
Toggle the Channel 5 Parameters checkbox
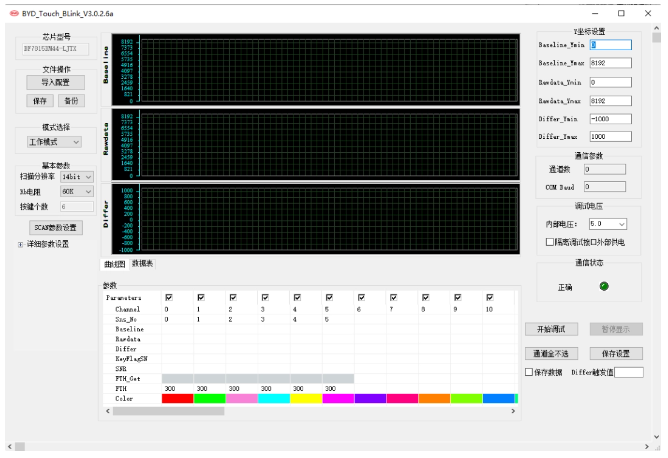coord(329,297)
